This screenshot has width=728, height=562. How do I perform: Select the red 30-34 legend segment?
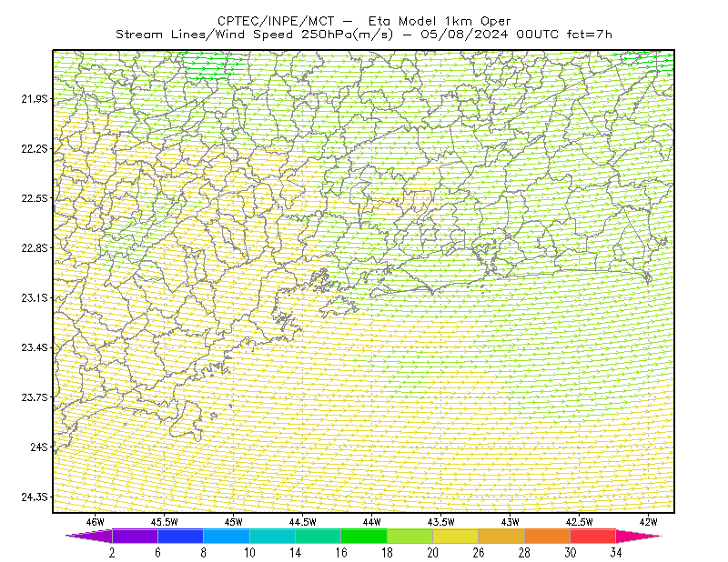coord(593,536)
